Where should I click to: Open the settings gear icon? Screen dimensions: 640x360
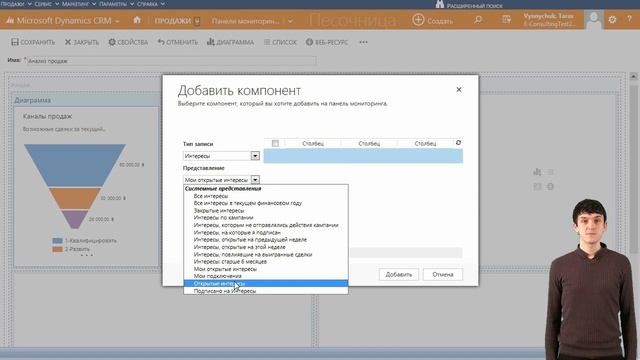click(x=612, y=20)
